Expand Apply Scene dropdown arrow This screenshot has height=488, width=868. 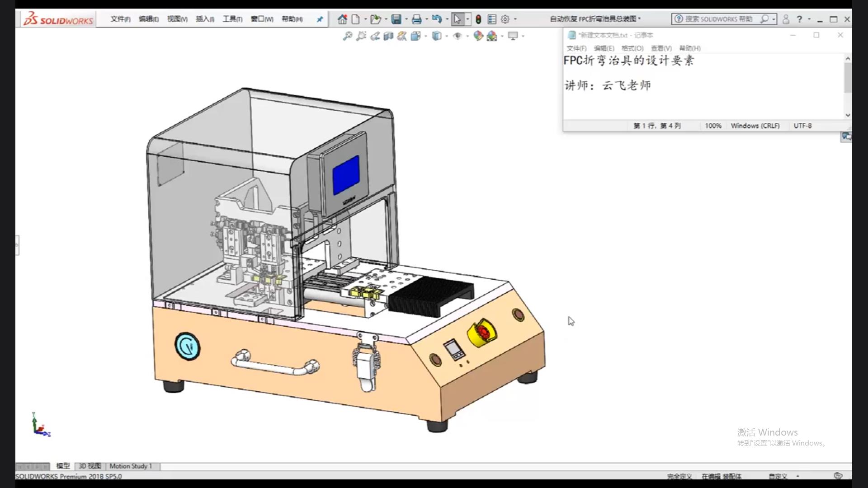pos(502,36)
